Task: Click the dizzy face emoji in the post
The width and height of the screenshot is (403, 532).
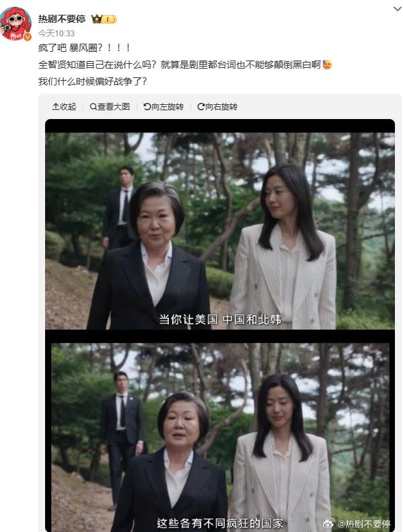Action: [x=327, y=65]
